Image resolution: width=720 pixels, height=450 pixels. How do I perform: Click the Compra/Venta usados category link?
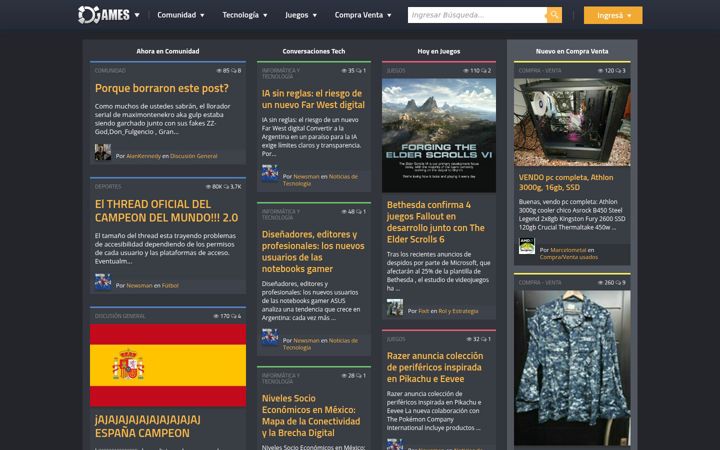(x=568, y=258)
